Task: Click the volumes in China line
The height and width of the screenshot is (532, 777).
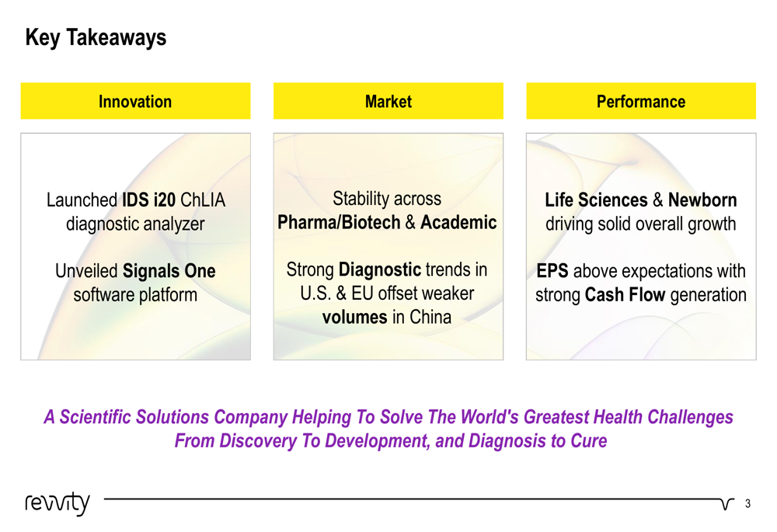Action: 386,317
